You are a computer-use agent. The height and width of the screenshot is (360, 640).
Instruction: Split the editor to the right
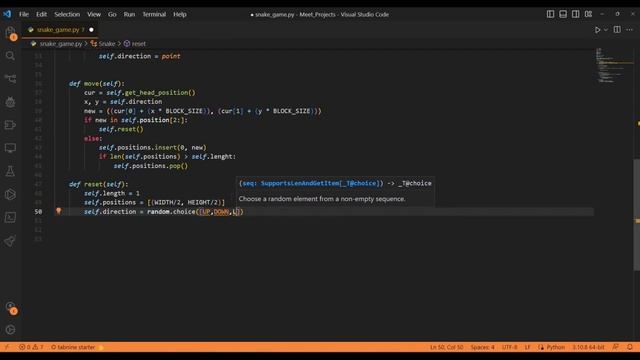617,30
